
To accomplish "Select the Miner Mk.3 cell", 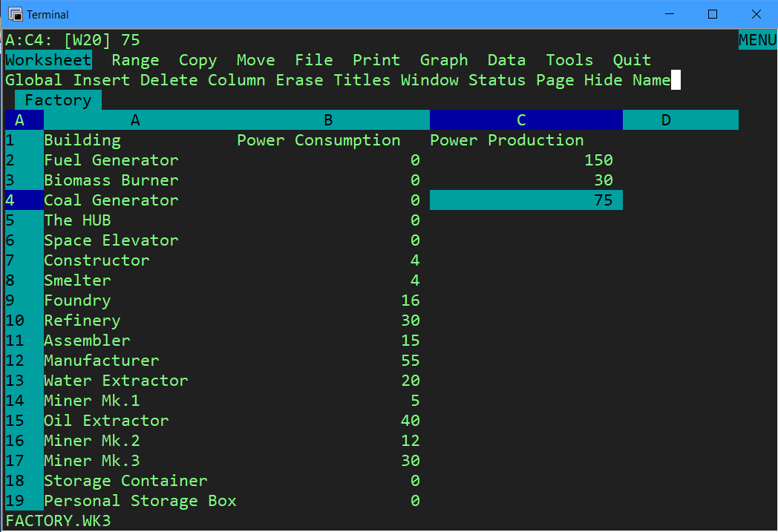I will coord(92,461).
